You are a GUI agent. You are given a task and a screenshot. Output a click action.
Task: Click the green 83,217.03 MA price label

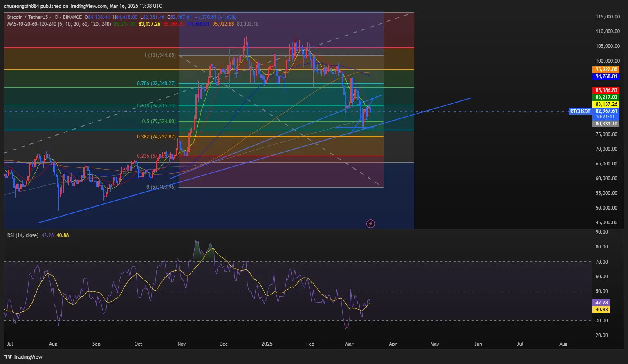606,97
